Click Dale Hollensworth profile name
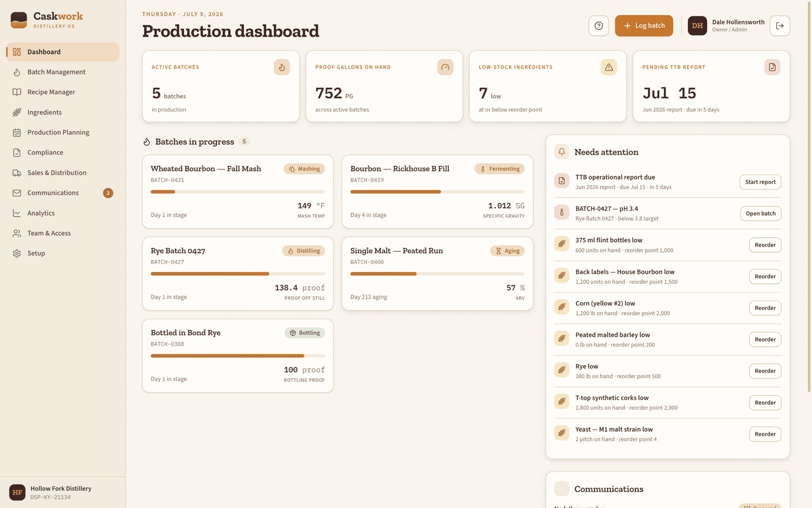Viewport: 812px width, 508px height. [x=738, y=22]
